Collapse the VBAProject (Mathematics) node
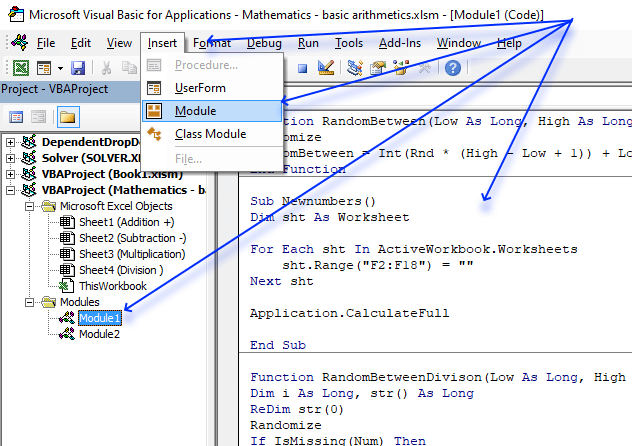This screenshot has width=632, height=446. point(10,190)
